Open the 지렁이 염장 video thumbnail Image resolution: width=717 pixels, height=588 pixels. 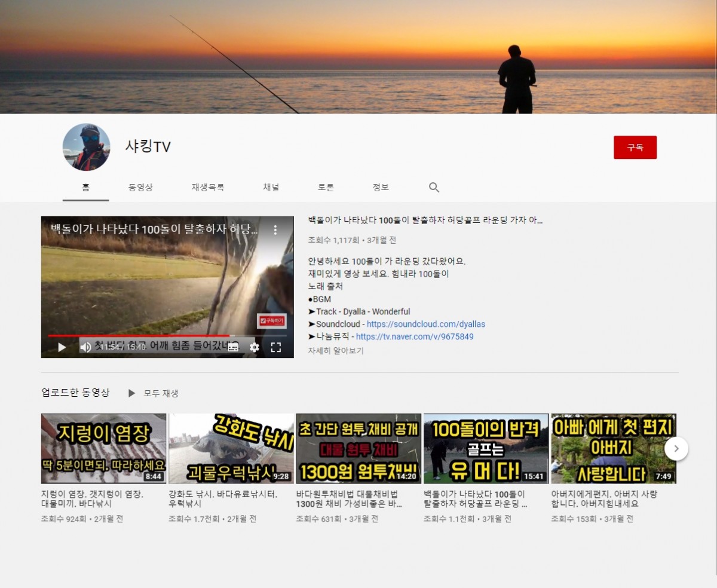point(104,448)
